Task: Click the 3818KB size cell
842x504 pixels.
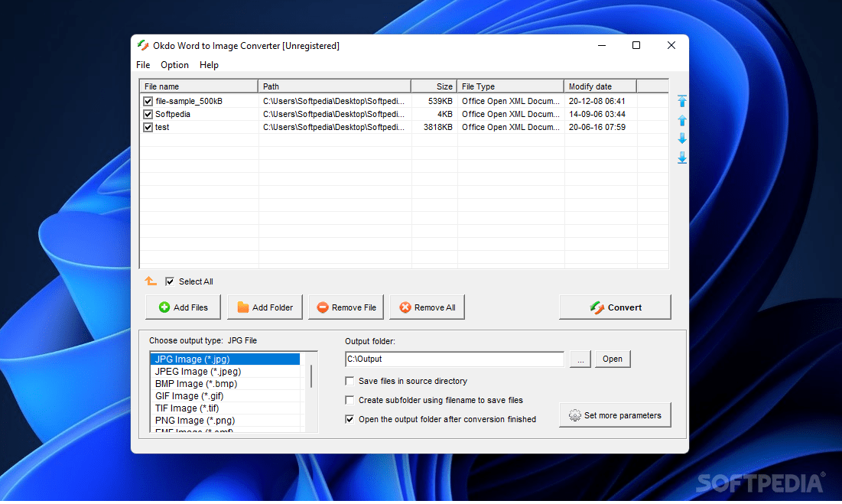Action: (x=438, y=127)
